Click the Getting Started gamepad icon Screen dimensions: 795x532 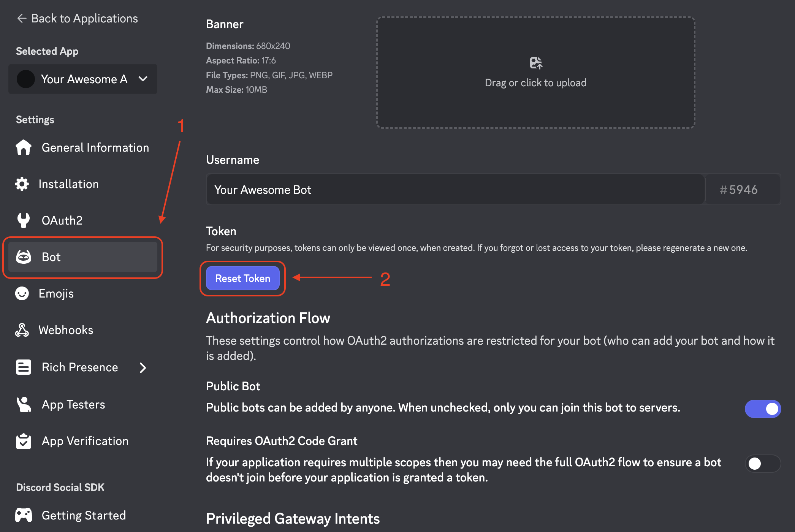click(24, 515)
